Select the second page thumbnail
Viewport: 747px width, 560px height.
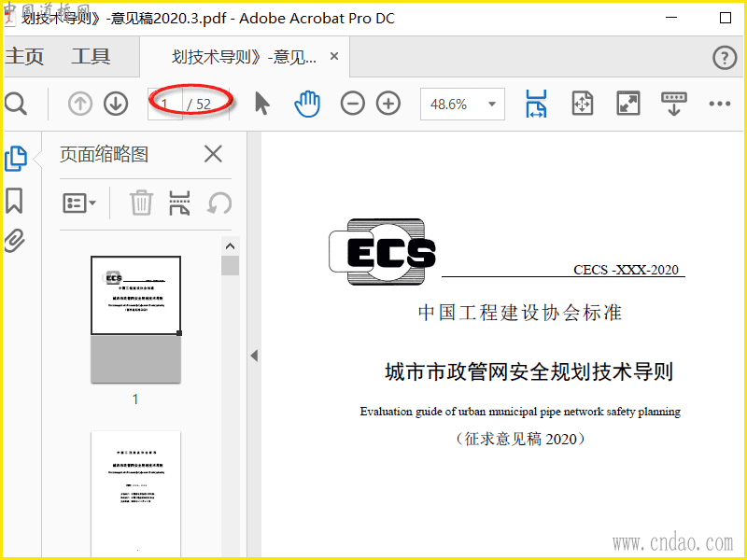point(135,494)
